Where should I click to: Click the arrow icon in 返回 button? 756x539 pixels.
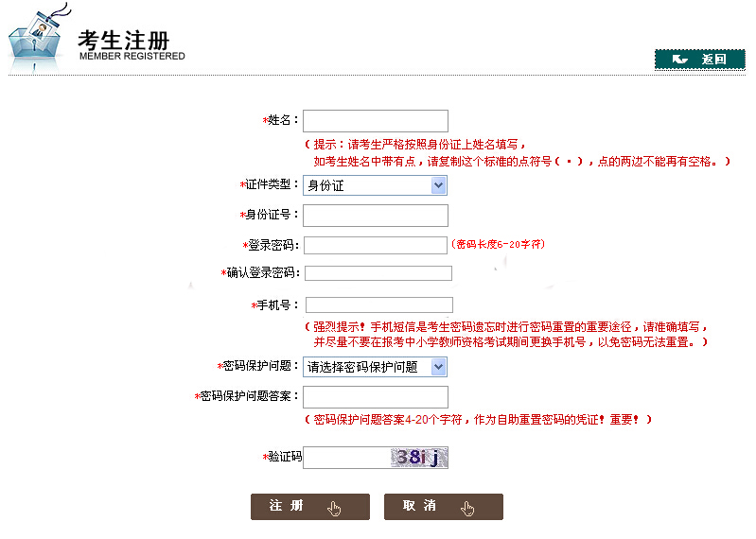point(679,60)
